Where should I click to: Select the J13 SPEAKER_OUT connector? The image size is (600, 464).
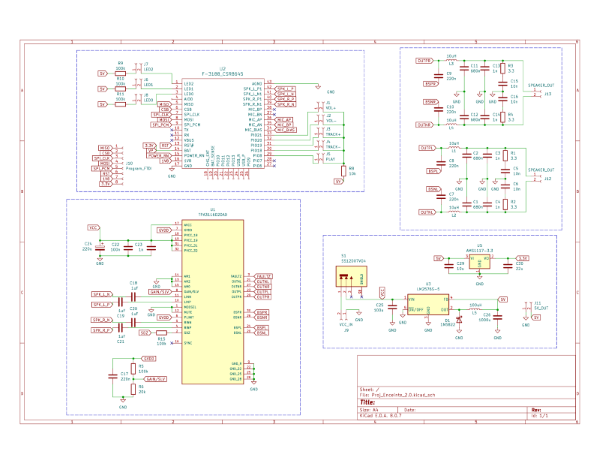point(537,94)
